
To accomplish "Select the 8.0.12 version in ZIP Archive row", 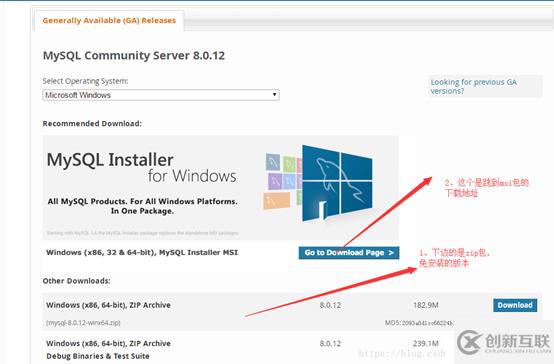I will pos(330,305).
